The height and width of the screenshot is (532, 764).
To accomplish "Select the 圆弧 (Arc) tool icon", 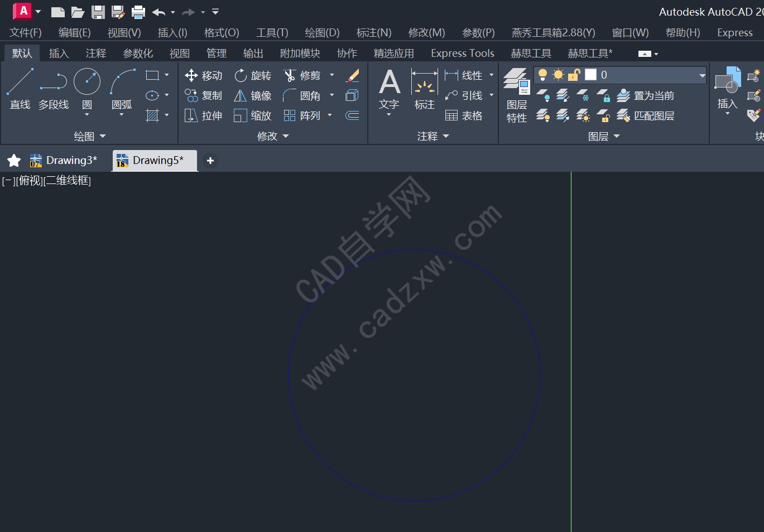I will pos(123,81).
